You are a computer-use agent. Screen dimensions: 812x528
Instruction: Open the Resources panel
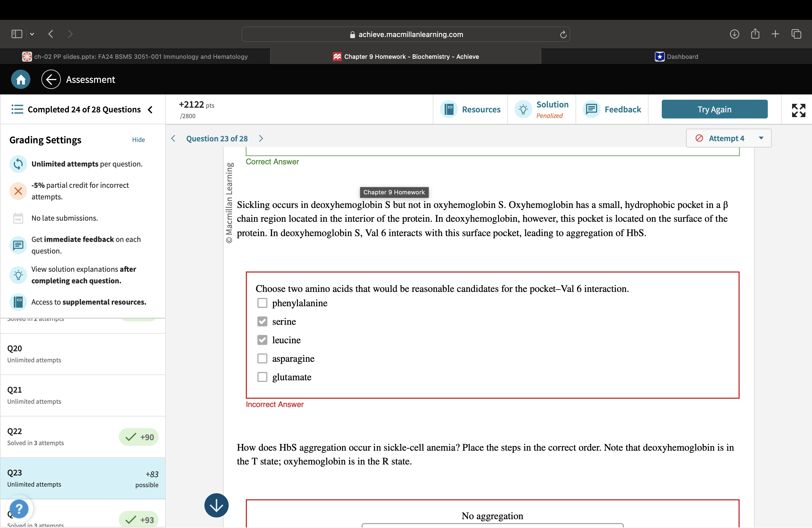pyautogui.click(x=471, y=109)
